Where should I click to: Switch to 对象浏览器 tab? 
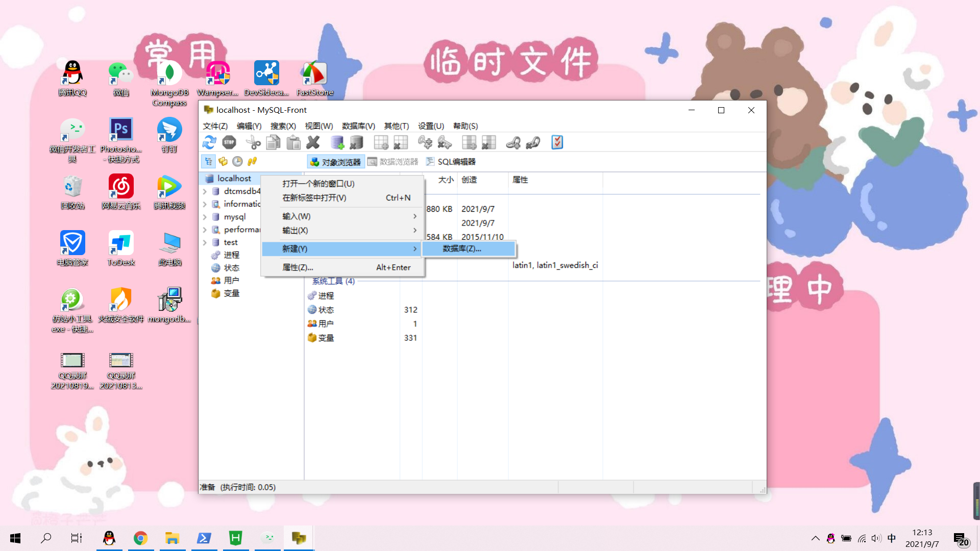[x=336, y=162]
